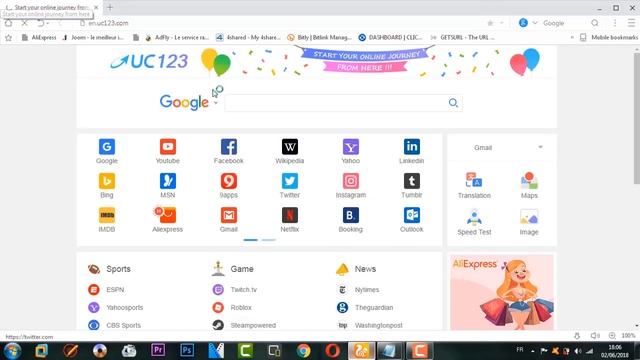
Task: Open the Booking shortcut tile
Action: pos(351,220)
